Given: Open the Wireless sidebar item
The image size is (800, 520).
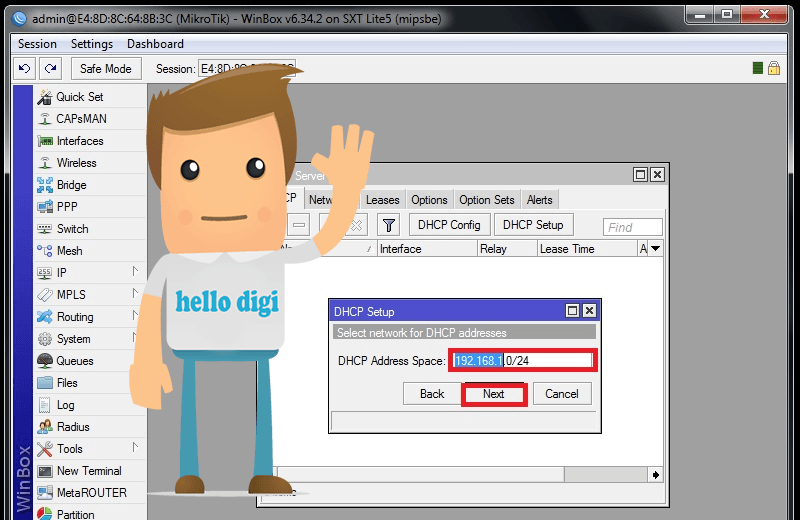Looking at the screenshot, I should (77, 163).
